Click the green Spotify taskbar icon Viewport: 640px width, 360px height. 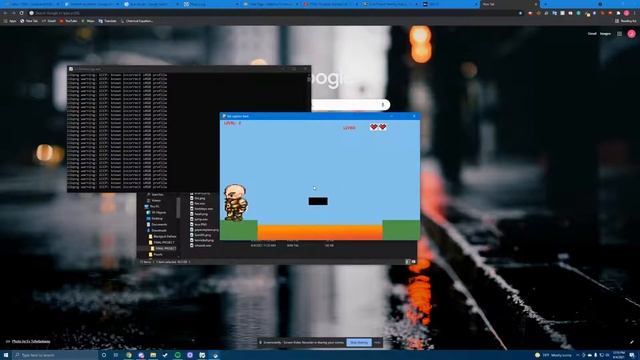pos(178,355)
